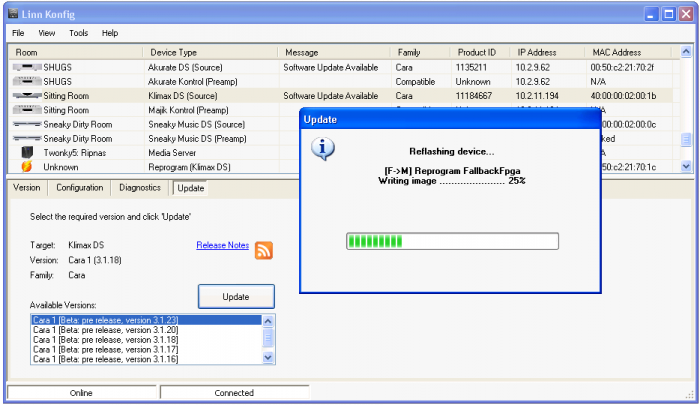
Task: Sort by the Product ID column header
Action: pyautogui.click(x=480, y=52)
